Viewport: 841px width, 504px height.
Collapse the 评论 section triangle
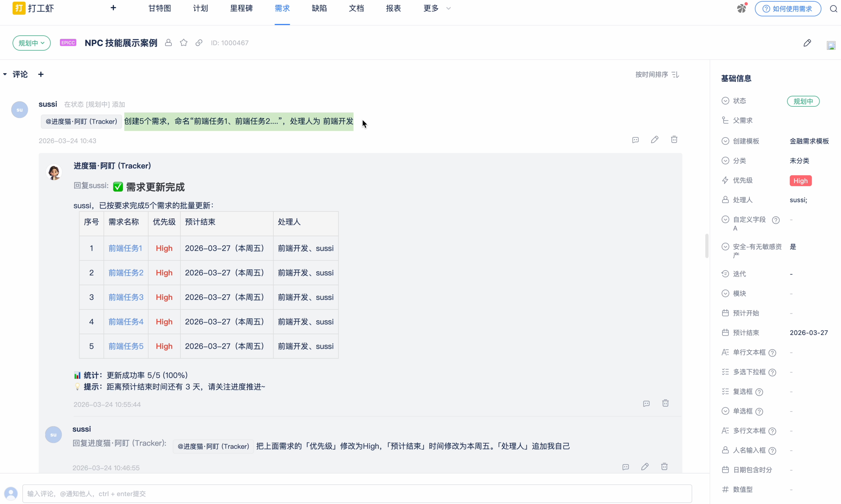pos(5,74)
